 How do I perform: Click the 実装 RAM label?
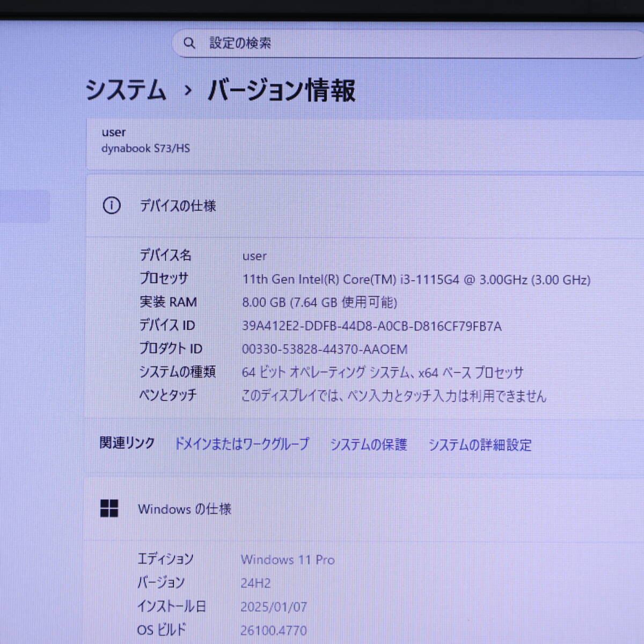(x=168, y=302)
